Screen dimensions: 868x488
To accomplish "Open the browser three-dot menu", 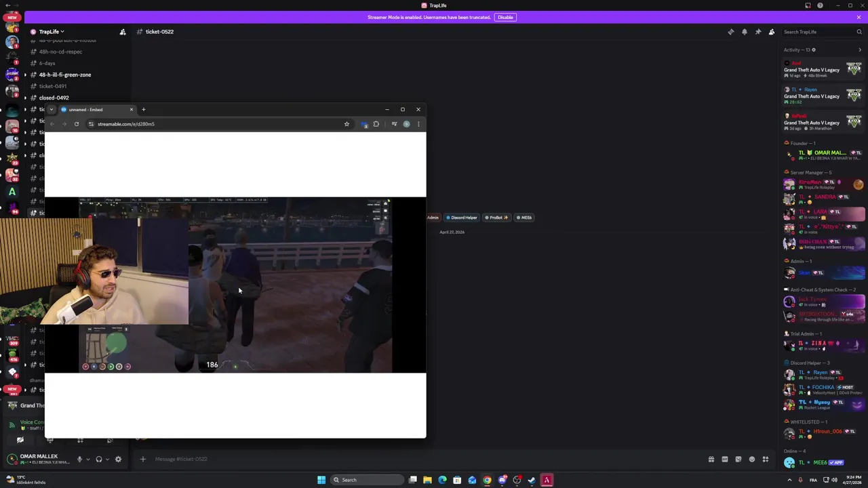I will (418, 124).
